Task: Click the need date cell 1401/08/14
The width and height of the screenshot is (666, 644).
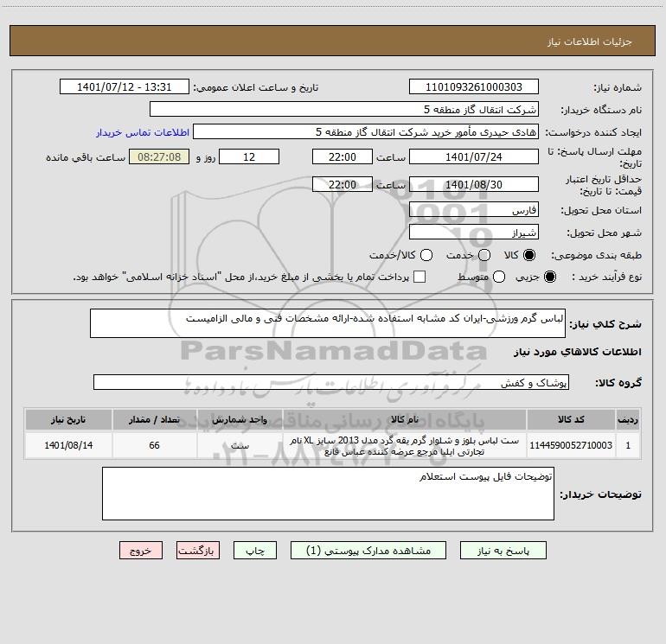Action: click(x=68, y=445)
